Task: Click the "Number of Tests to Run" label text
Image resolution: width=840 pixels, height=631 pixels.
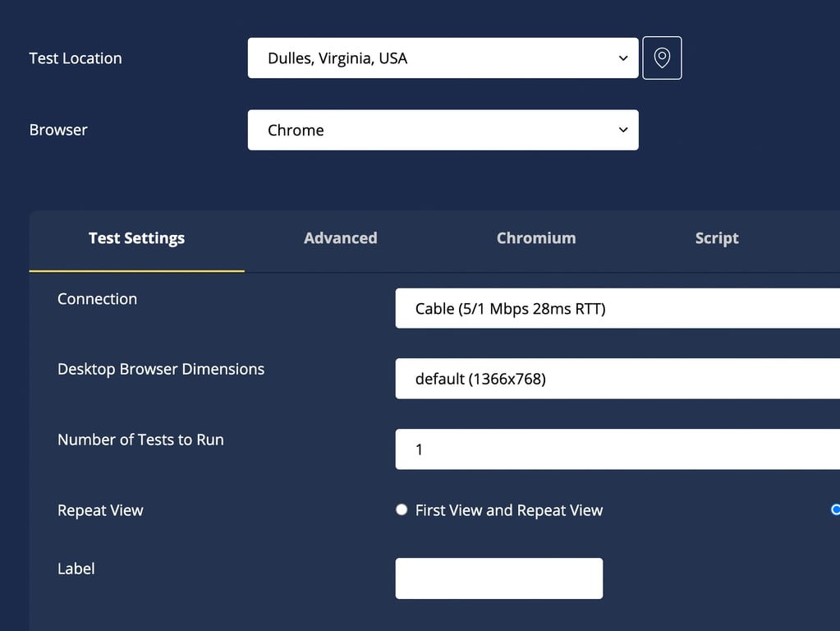Action: [x=140, y=440]
